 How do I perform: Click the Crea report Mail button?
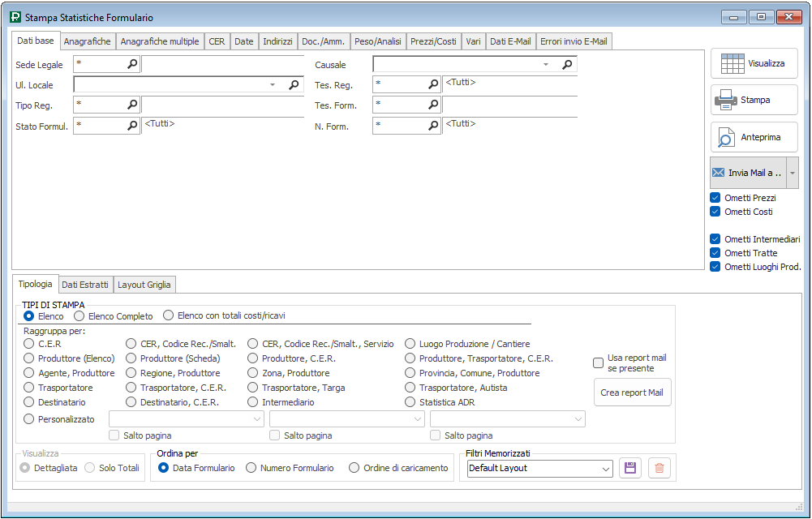point(632,392)
